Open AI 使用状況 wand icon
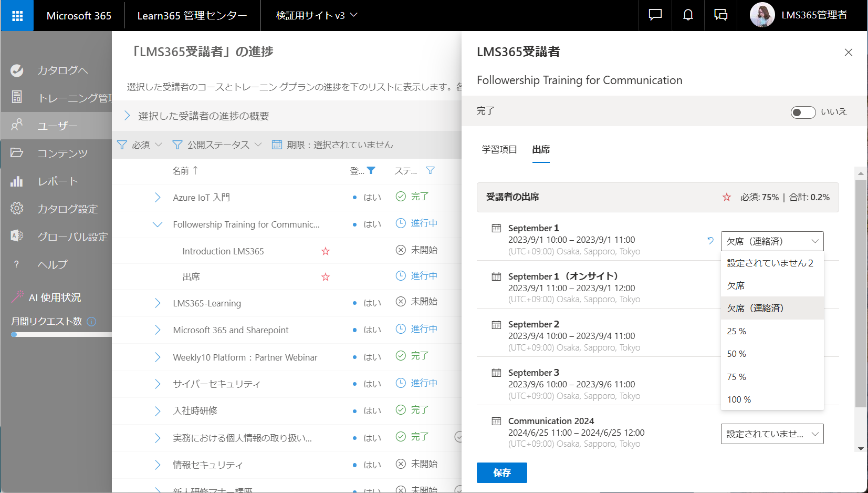Image resolution: width=868 pixels, height=493 pixels. point(18,296)
